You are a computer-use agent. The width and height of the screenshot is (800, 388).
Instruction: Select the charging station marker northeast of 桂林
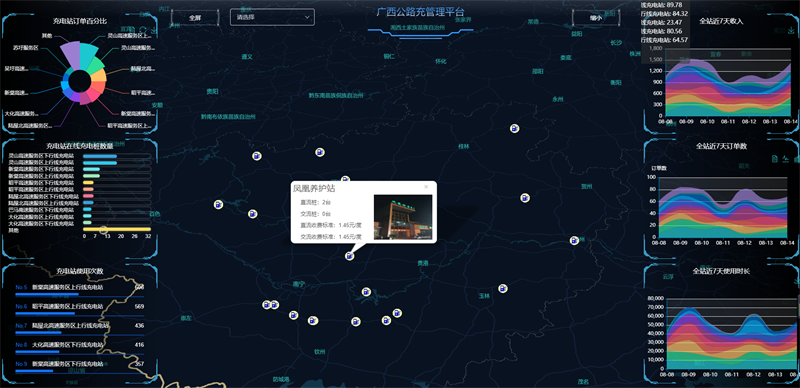point(515,128)
